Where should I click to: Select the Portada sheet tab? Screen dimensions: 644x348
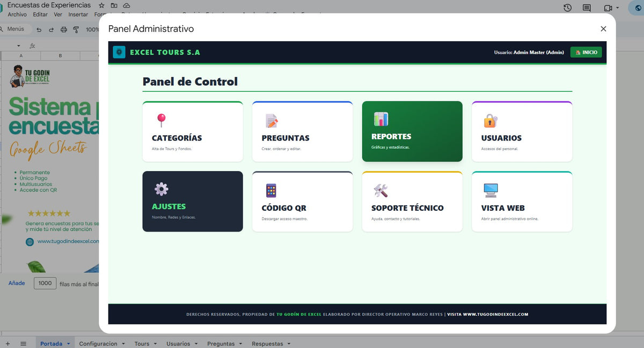point(51,344)
